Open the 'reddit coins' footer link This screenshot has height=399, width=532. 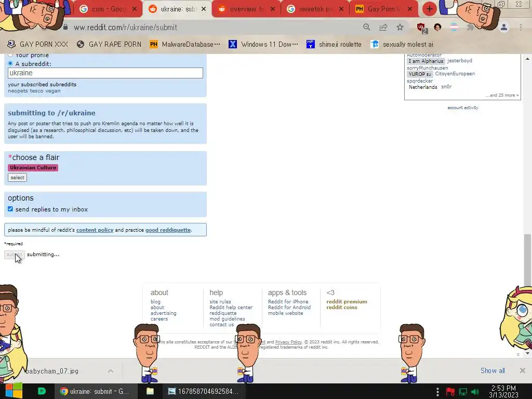pos(342,308)
